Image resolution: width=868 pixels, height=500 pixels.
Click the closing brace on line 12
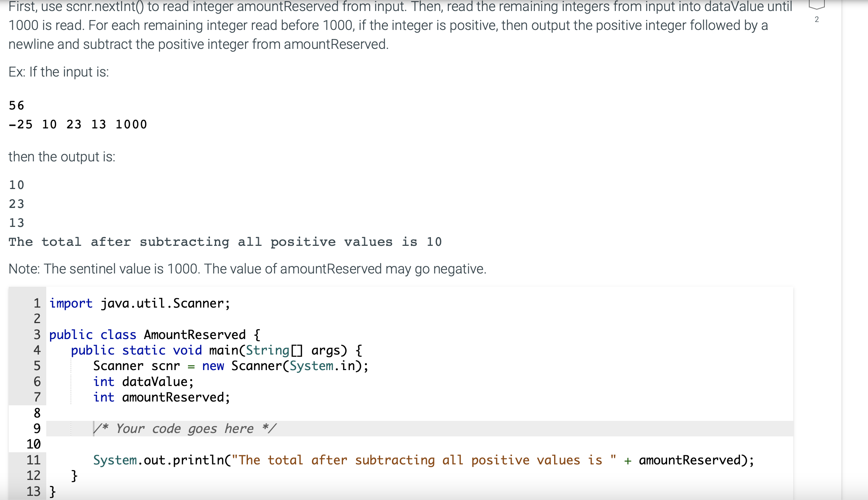click(x=74, y=475)
